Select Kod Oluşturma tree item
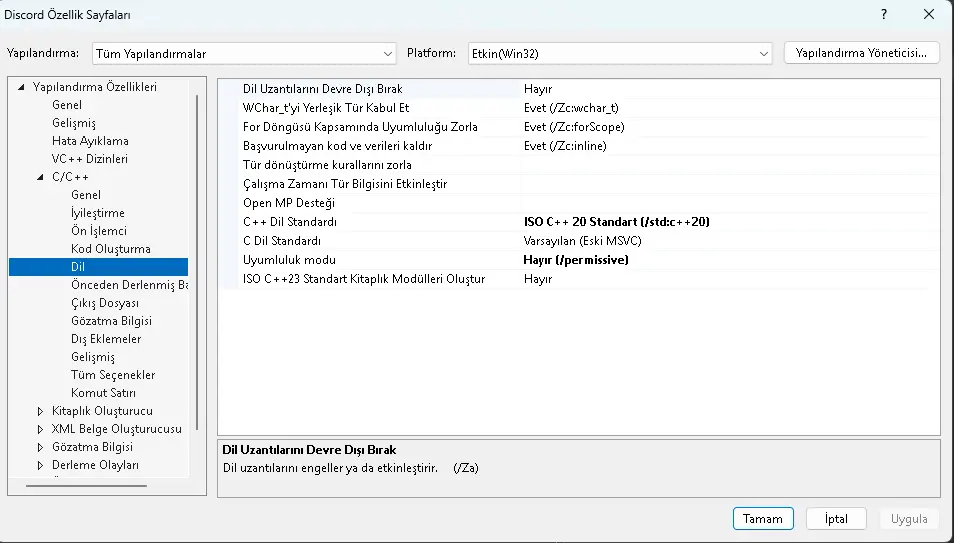 (111, 249)
